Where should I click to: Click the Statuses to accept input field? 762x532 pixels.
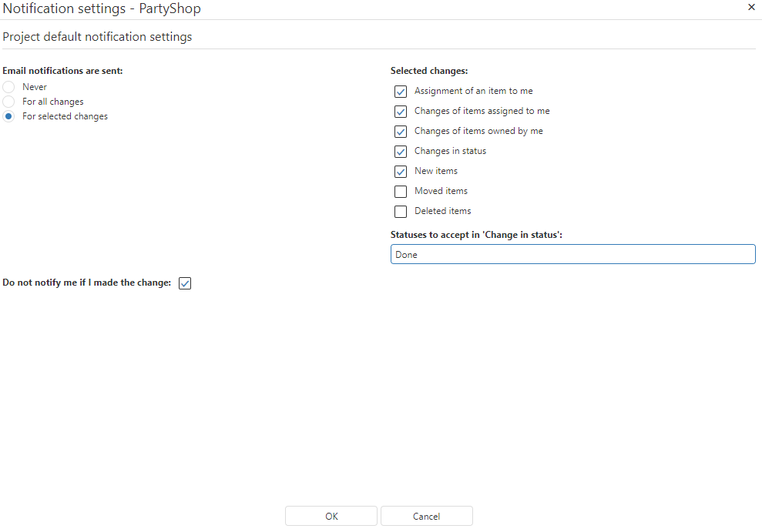[572, 255]
